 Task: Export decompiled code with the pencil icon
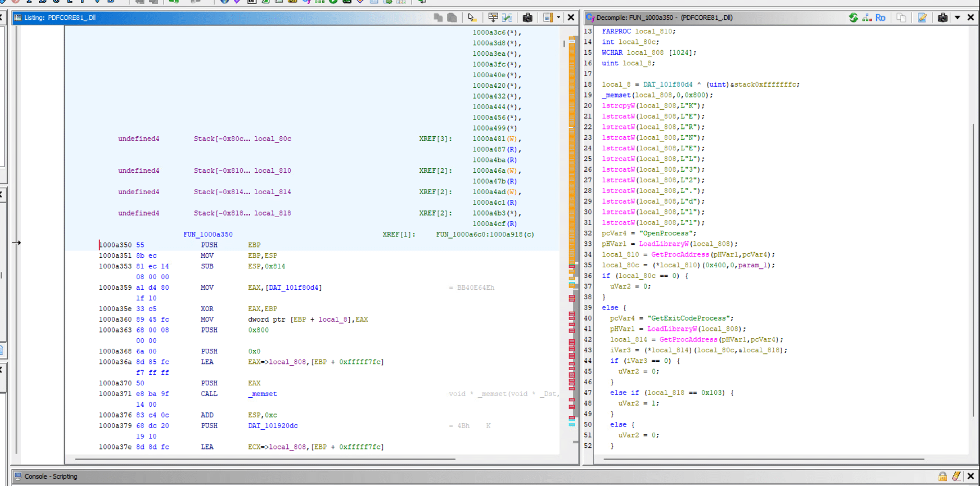922,17
